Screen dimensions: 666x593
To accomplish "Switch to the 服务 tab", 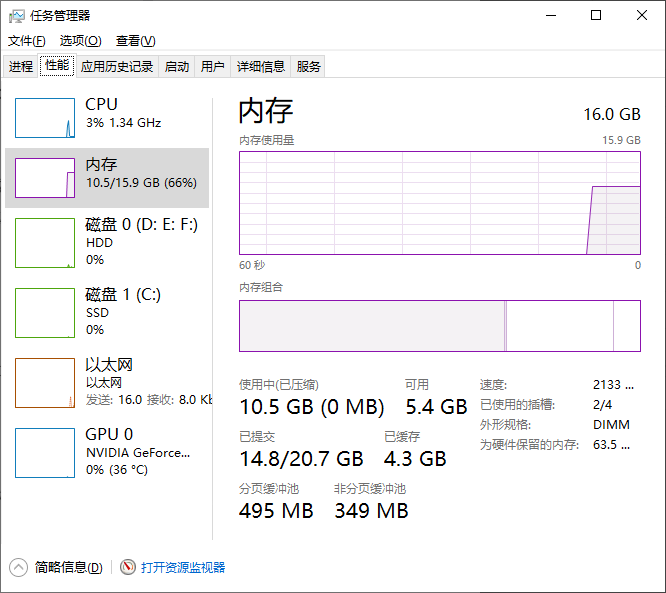I will pos(309,67).
